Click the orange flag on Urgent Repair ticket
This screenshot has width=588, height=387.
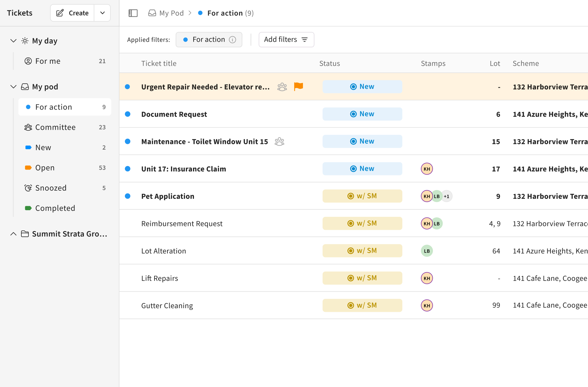(x=298, y=86)
